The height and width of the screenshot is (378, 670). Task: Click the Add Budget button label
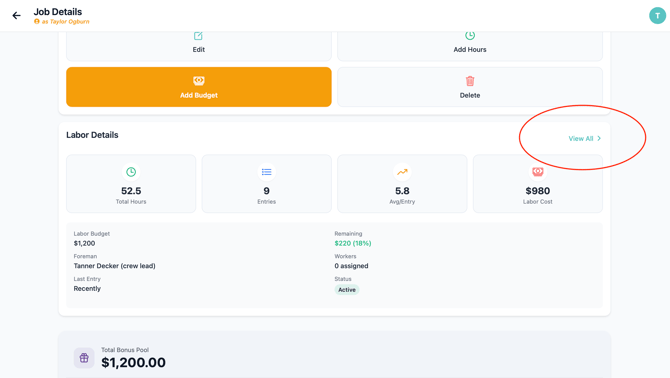click(x=199, y=95)
